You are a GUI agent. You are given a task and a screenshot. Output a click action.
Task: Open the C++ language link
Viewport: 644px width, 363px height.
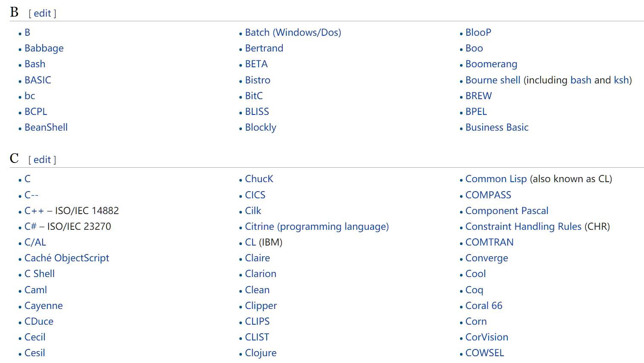[34, 211]
